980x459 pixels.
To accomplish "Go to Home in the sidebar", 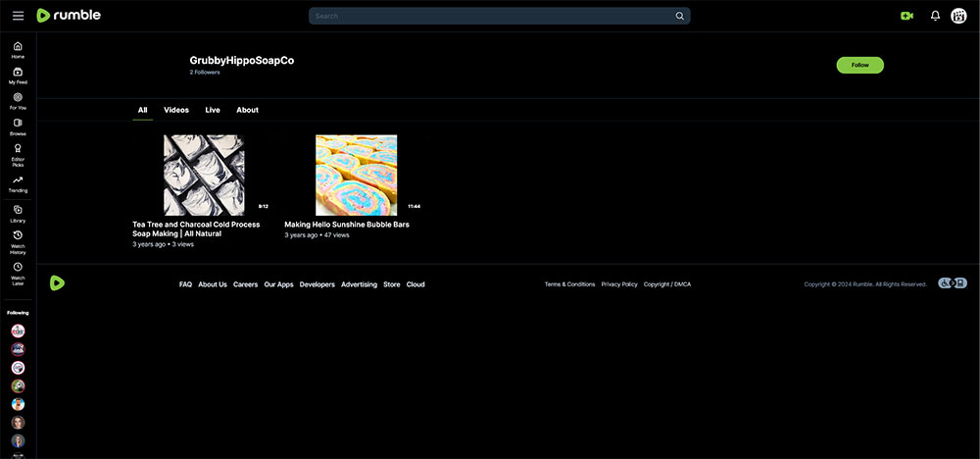I will tap(18, 50).
